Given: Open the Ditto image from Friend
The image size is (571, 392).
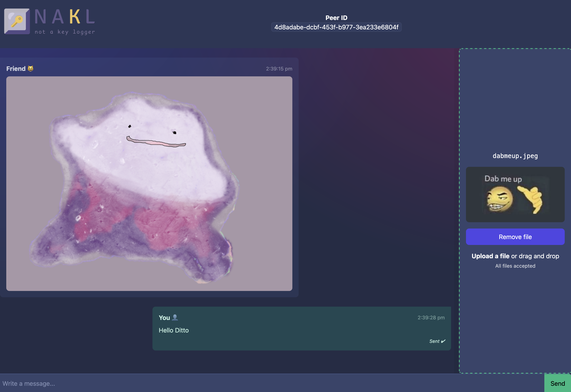Looking at the screenshot, I should click(149, 183).
